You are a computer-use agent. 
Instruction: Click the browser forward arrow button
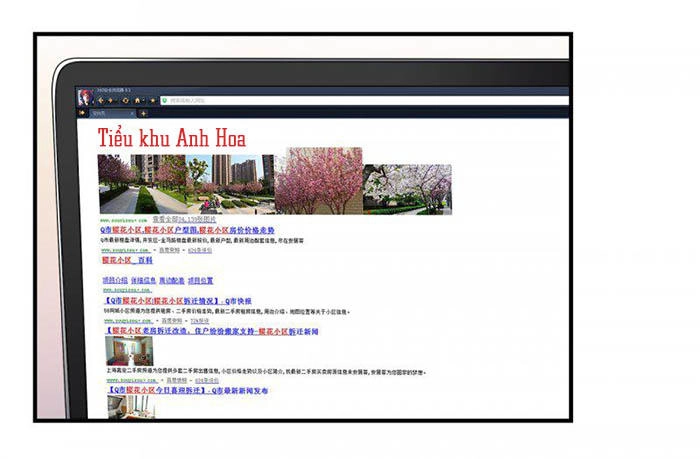[112, 100]
